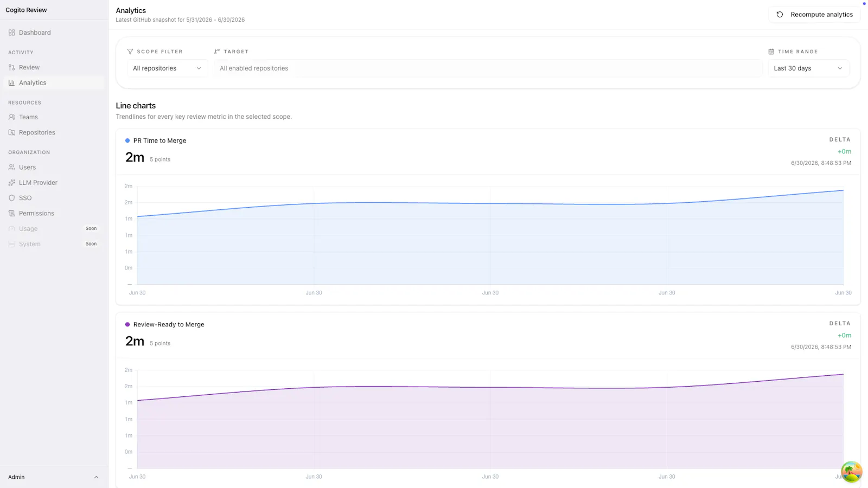
Task: Click the timestamp in PR Time to Merge card
Action: pos(821,163)
